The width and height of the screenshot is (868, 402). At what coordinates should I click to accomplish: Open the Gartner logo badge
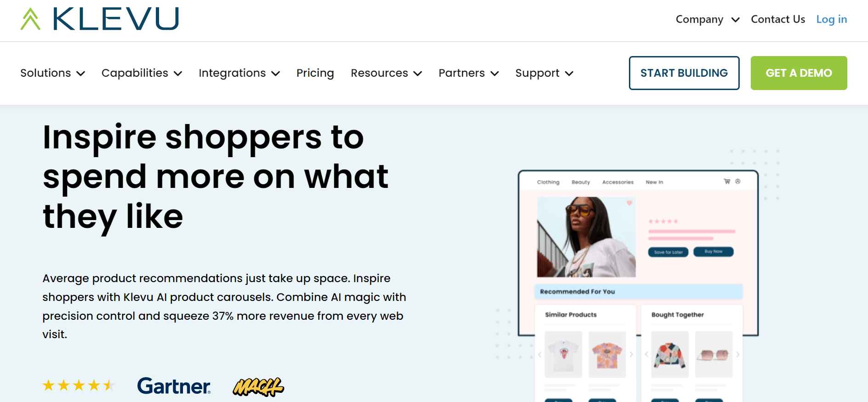coord(174,386)
